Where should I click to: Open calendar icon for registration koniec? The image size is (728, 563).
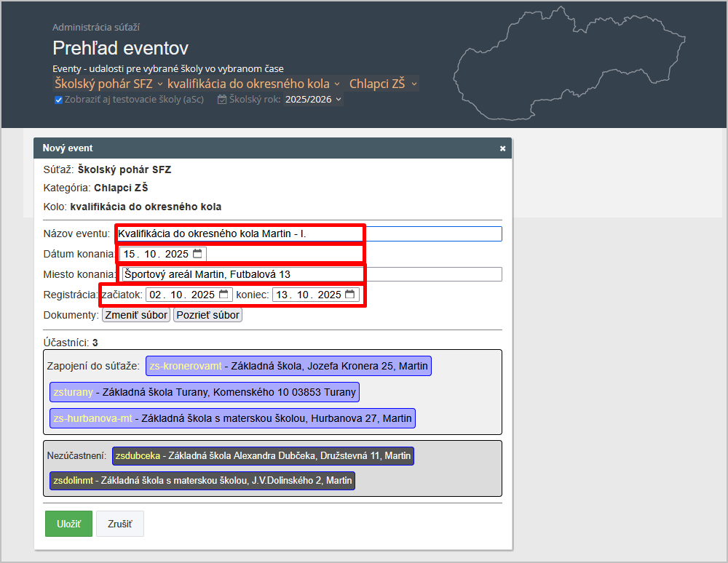[350, 295]
